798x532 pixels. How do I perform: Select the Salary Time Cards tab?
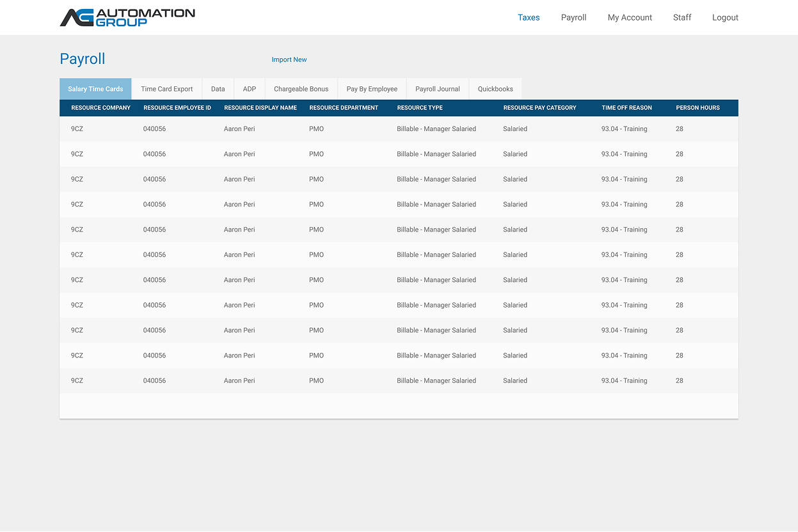95,89
